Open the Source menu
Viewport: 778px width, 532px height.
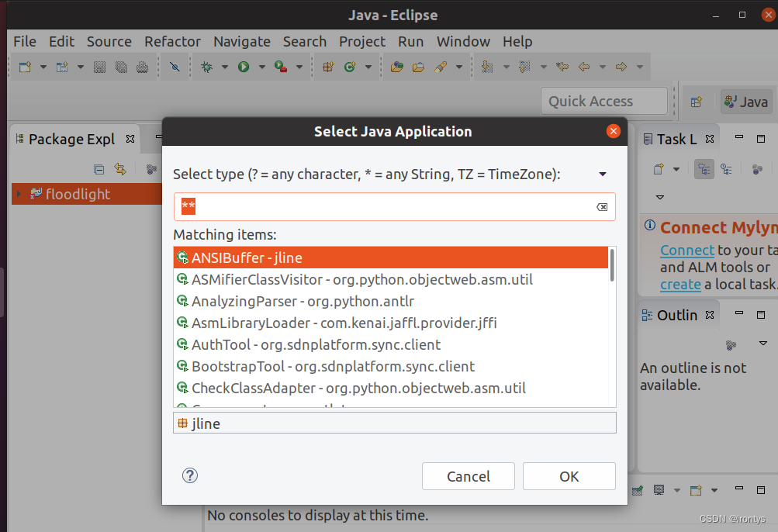coord(109,42)
